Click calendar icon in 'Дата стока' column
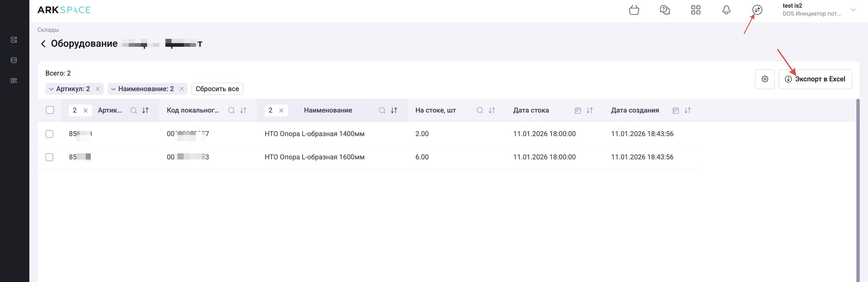This screenshot has height=282, width=868. coord(577,110)
